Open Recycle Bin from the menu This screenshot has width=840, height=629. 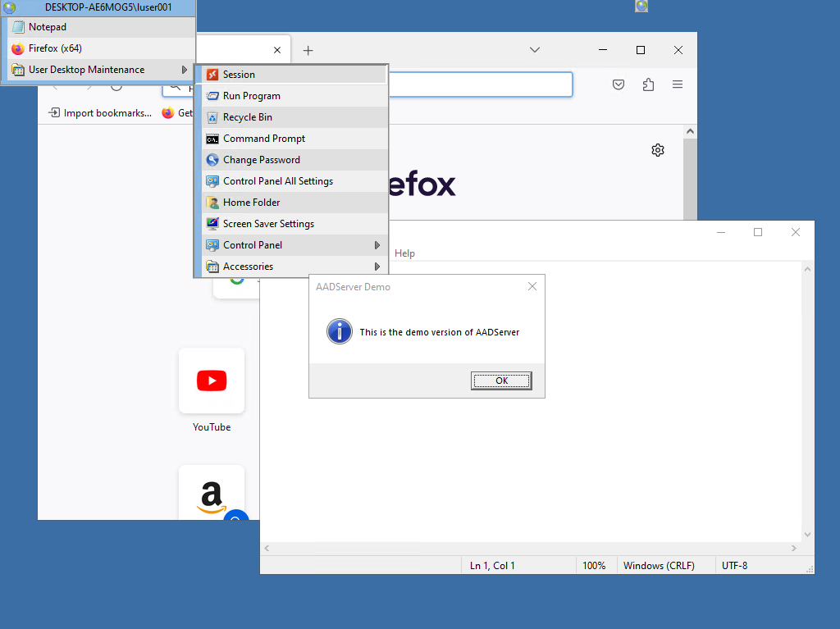coord(247,117)
